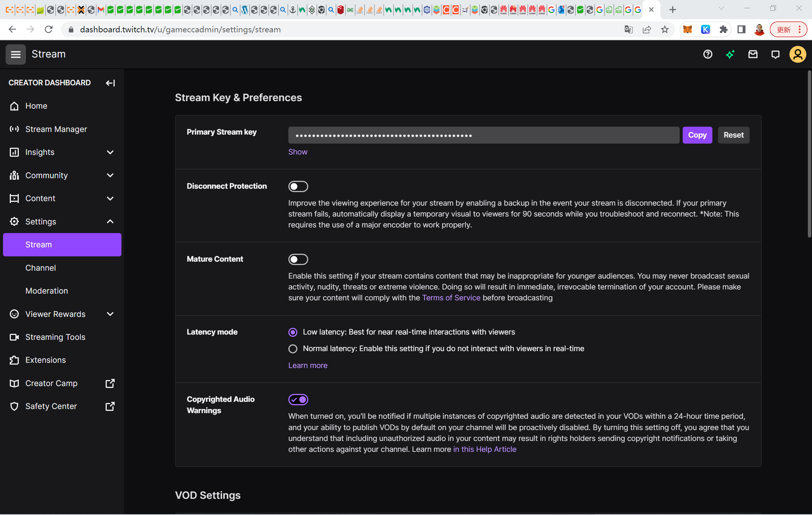Expand the Community section chevron
The height and width of the screenshot is (515, 812).
[x=110, y=175]
